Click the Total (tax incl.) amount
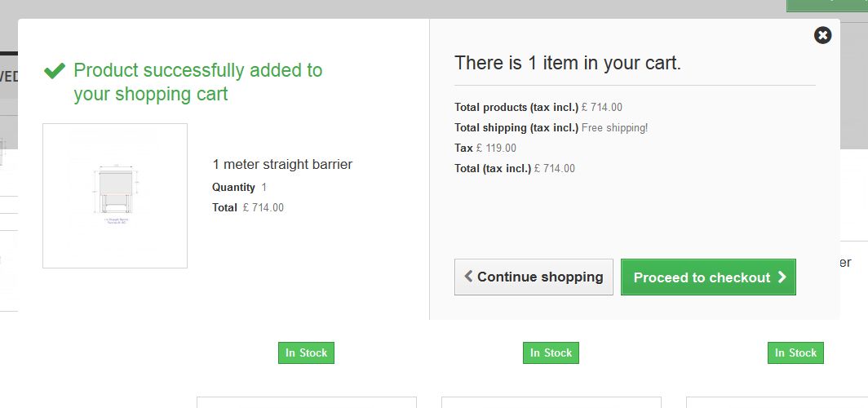 [555, 169]
